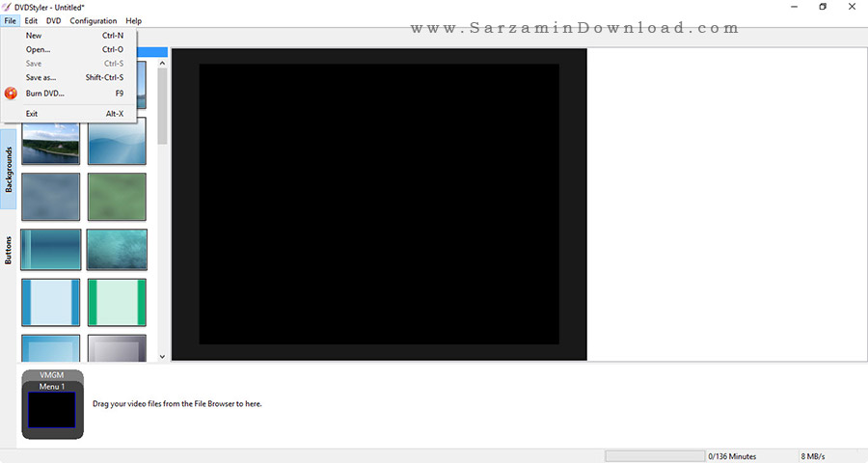Viewport: 868px width, 463px height.
Task: Click the 0/136 Minutes status entry
Action: [x=732, y=456]
